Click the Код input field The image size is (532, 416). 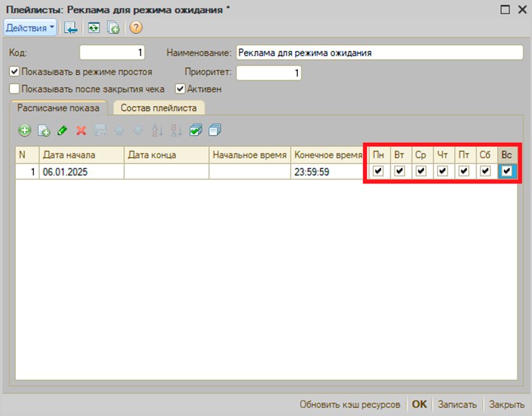pos(112,52)
